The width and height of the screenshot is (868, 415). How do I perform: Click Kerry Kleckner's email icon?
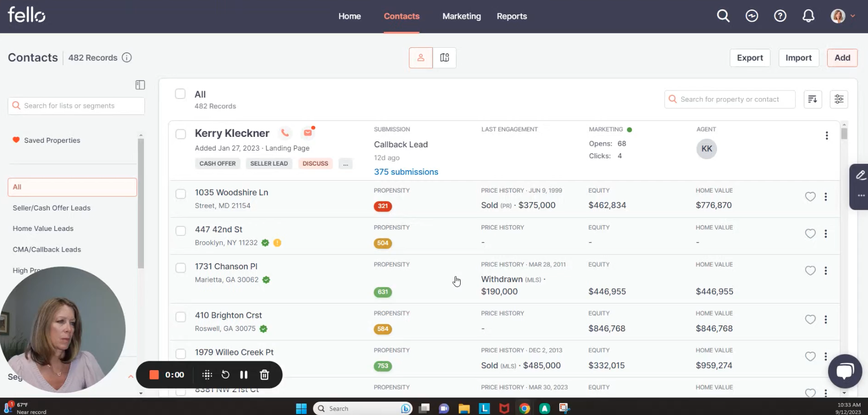tap(308, 133)
